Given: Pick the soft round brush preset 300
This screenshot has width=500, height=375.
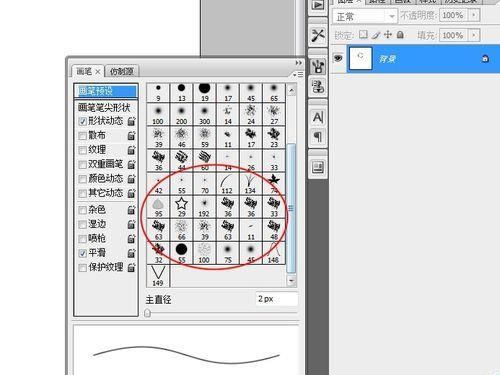Looking at the screenshot, I should pos(205,114).
